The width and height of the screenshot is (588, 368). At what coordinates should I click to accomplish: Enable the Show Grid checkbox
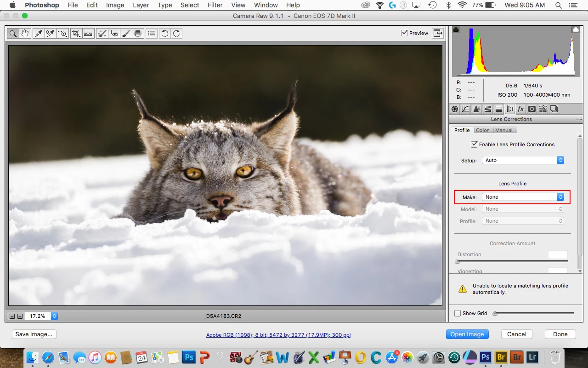[x=458, y=313]
